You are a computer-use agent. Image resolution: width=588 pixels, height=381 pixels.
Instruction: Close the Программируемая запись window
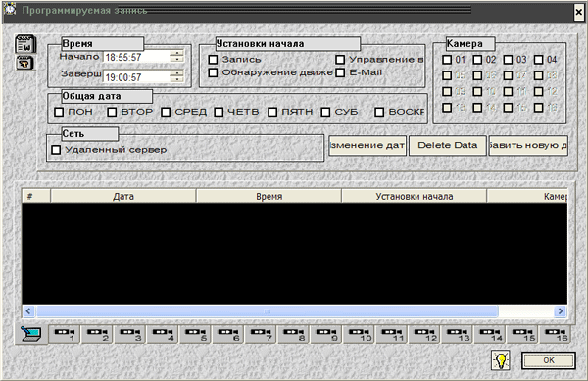[x=579, y=13]
